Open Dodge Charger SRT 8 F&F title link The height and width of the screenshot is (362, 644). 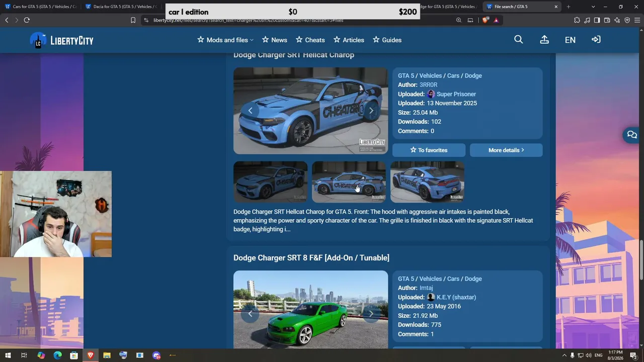click(x=311, y=258)
